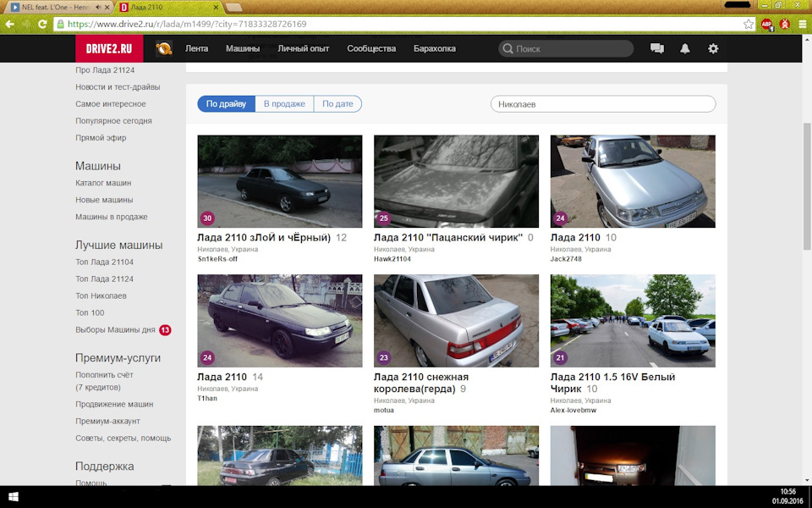Open a new browser tab
The height and width of the screenshot is (508, 812).
point(234,8)
